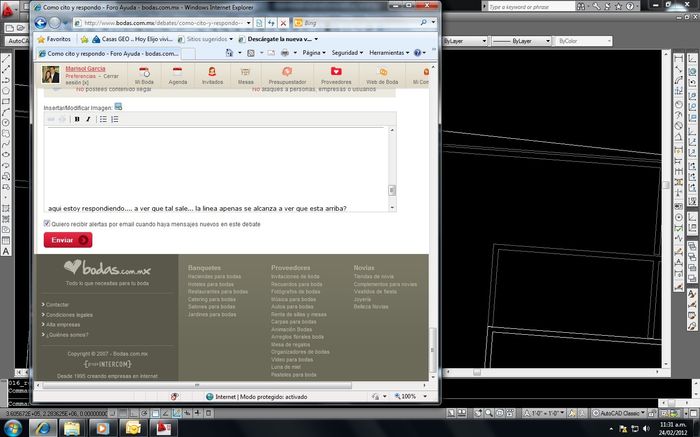Expand the Bing search options dropdown
This screenshot has height=437, width=700.
pos(433,22)
